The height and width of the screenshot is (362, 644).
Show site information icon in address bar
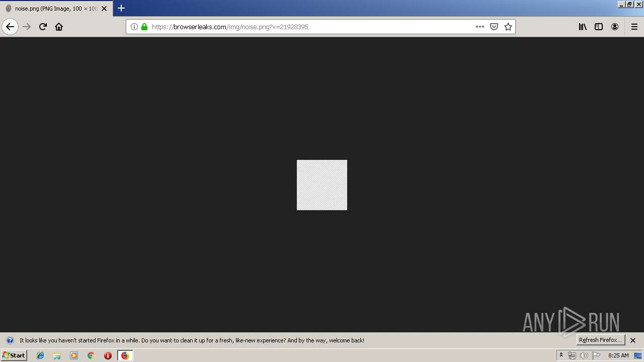134,27
